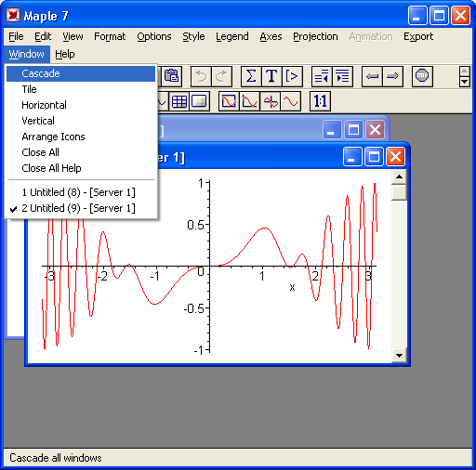This screenshot has width=476, height=470.
Task: Click the Sigma sum toolbar icon
Action: [251, 76]
